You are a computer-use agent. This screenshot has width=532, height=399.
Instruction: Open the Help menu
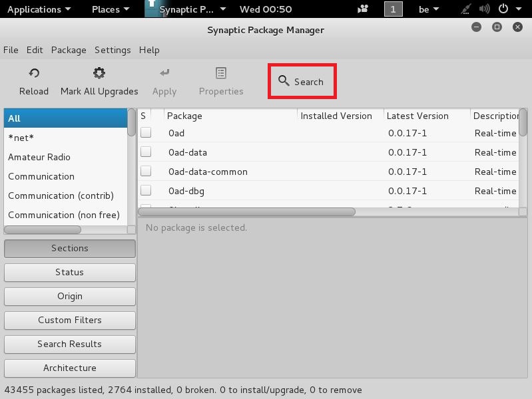[x=149, y=50]
